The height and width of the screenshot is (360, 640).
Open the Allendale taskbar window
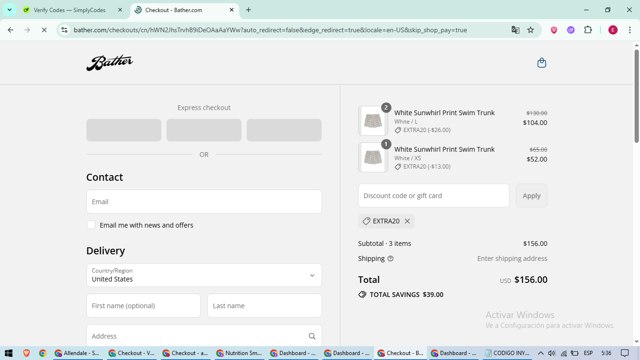[x=77, y=353]
